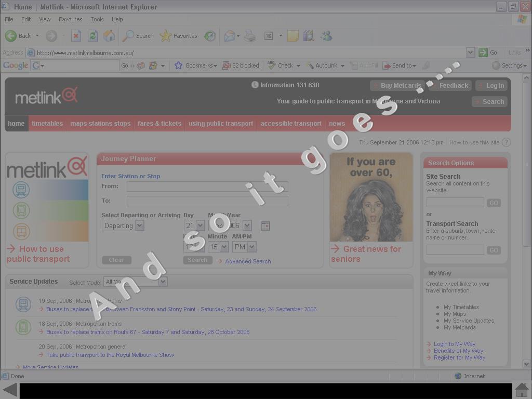Click the Back arrow button
The height and width of the screenshot is (399, 532).
coord(11,36)
